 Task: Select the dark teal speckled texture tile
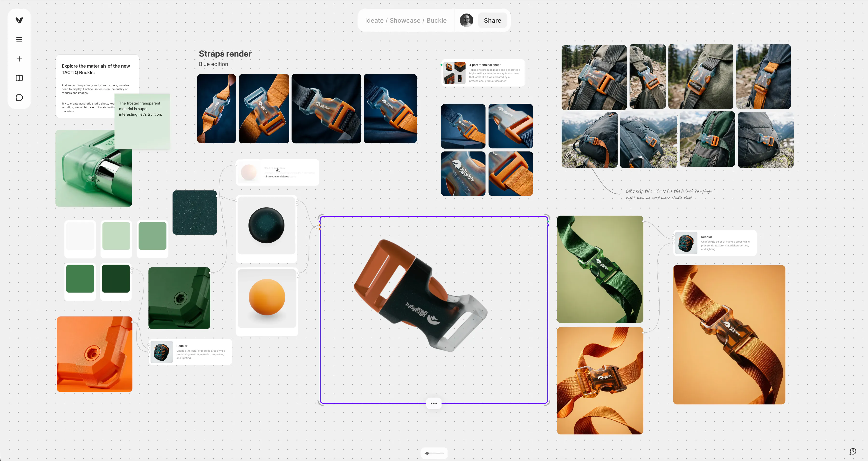tap(195, 212)
